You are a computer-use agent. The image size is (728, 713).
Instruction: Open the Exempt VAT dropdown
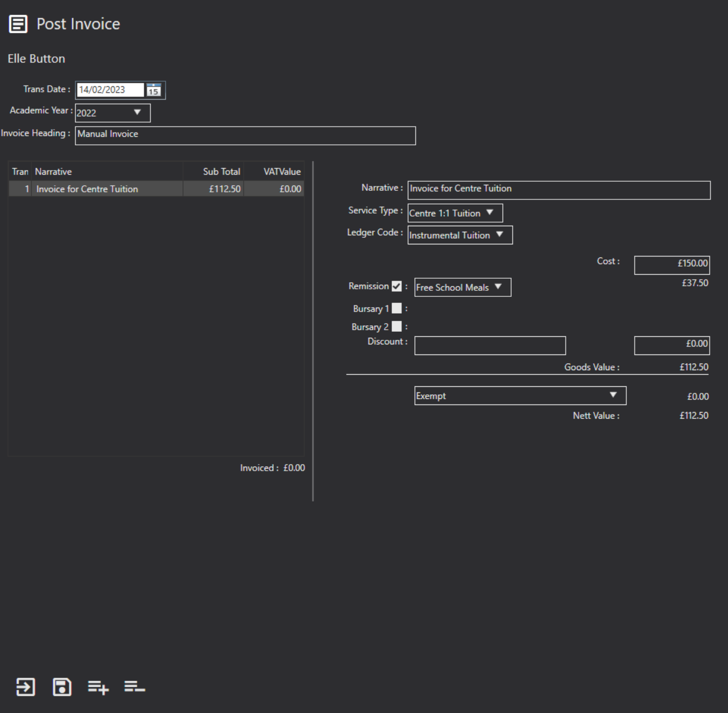[x=520, y=396]
